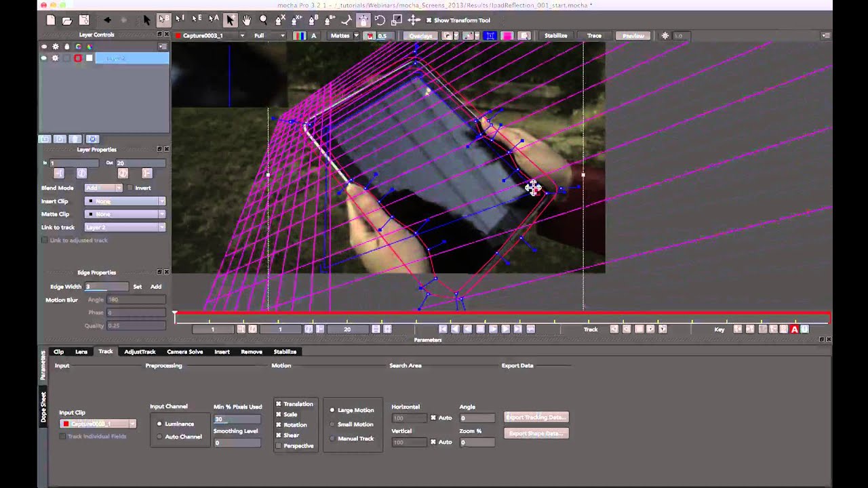The height and width of the screenshot is (488, 868).
Task: Toggle the magenta Grid overlay icon
Action: coord(507,36)
